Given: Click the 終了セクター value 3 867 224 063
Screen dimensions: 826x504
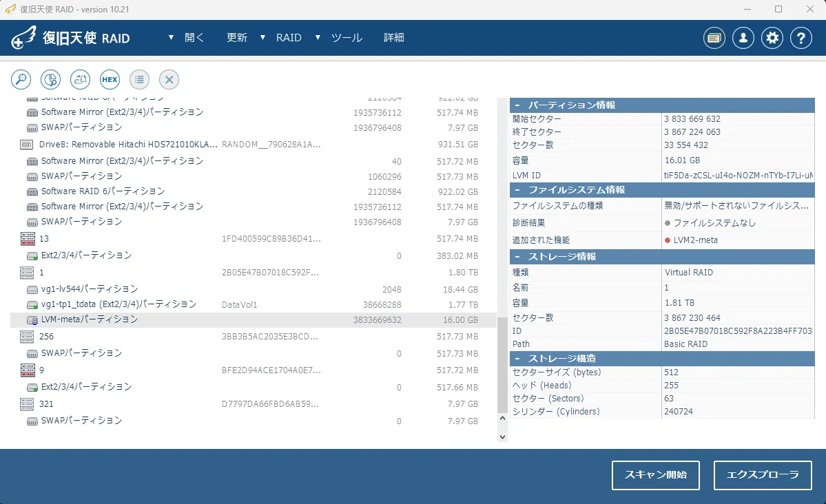Looking at the screenshot, I should pyautogui.click(x=692, y=132).
